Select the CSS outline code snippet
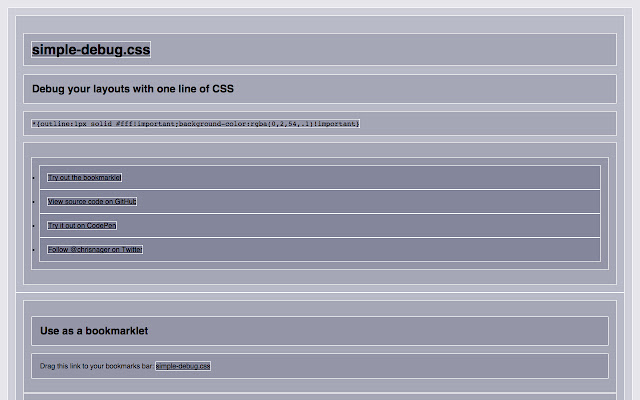 click(196, 124)
